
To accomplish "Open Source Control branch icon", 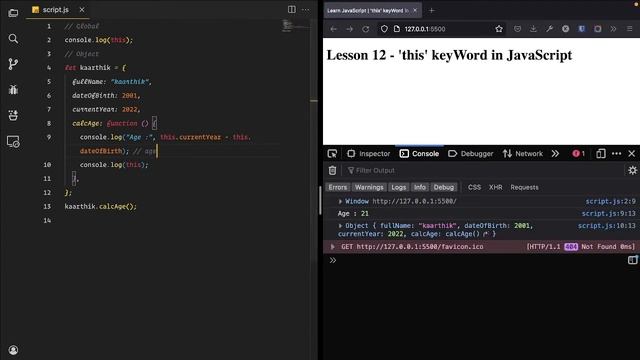I will click(x=13, y=64).
